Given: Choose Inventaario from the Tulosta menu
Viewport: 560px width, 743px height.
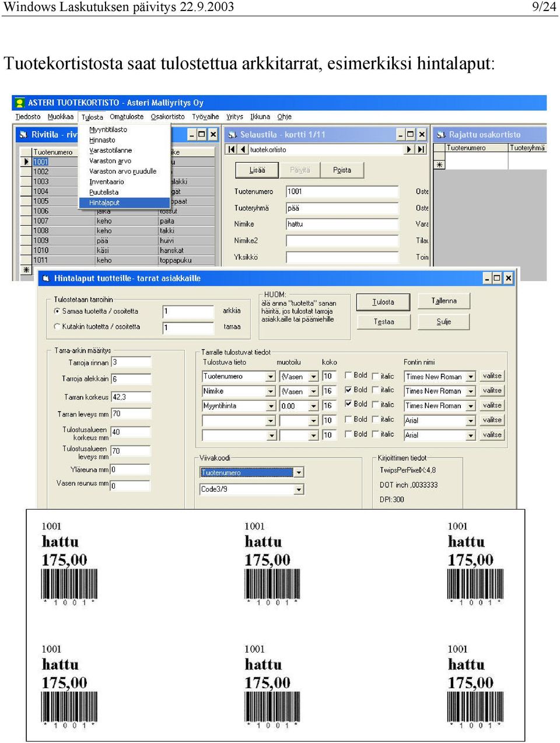Looking at the screenshot, I should (x=107, y=182).
